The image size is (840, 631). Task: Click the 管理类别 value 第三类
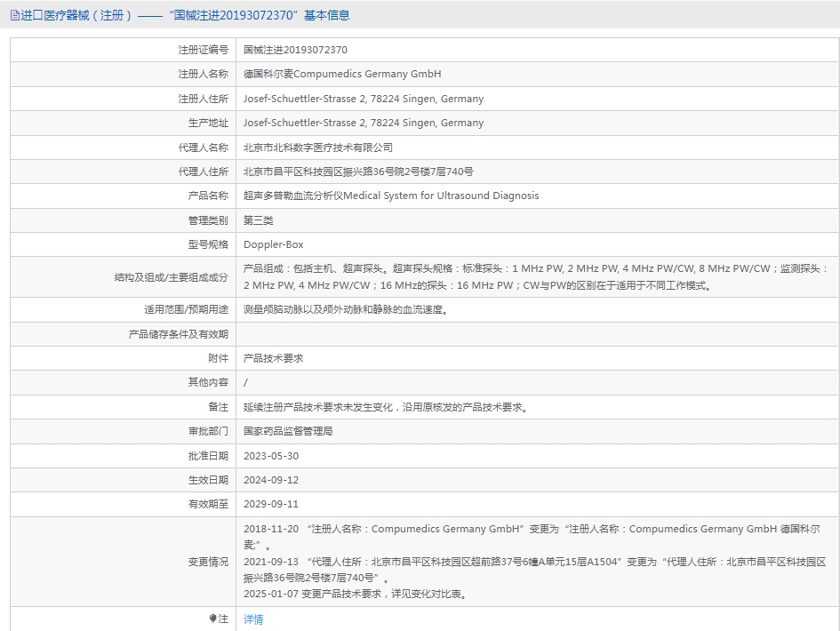(x=259, y=220)
